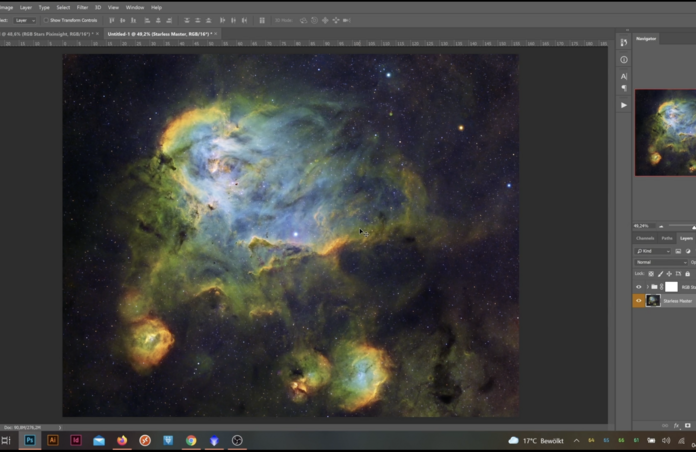This screenshot has width=696, height=452.
Task: Select the Starless Master layer thumbnail
Action: click(x=653, y=301)
